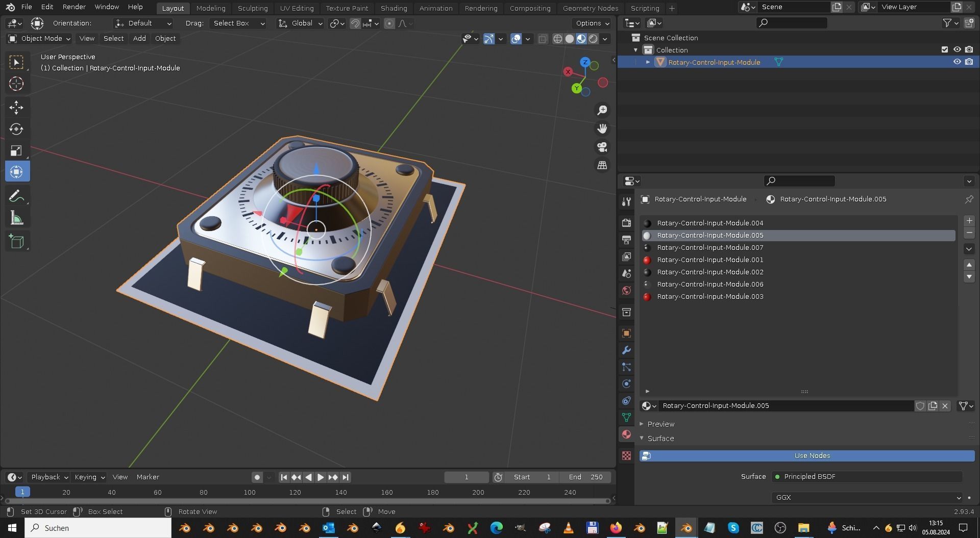The height and width of the screenshot is (538, 980).
Task: Activate the Scale tool
Action: [x=16, y=150]
